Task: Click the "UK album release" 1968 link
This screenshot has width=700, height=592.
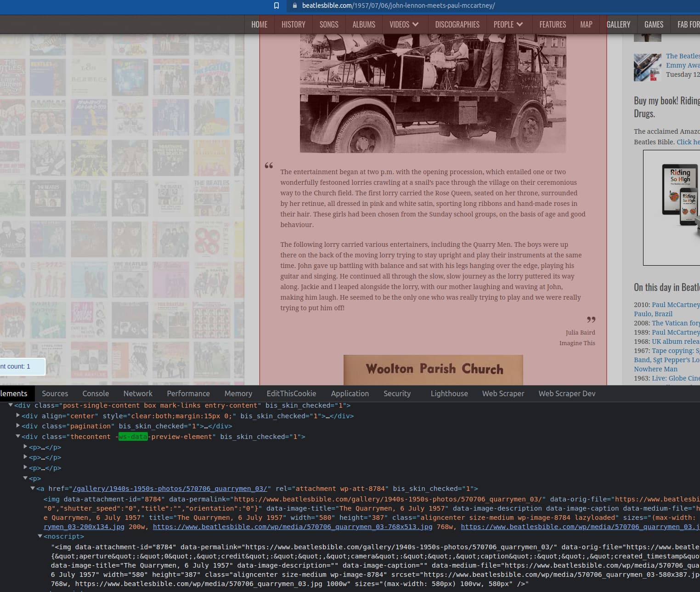Action: pyautogui.click(x=675, y=342)
